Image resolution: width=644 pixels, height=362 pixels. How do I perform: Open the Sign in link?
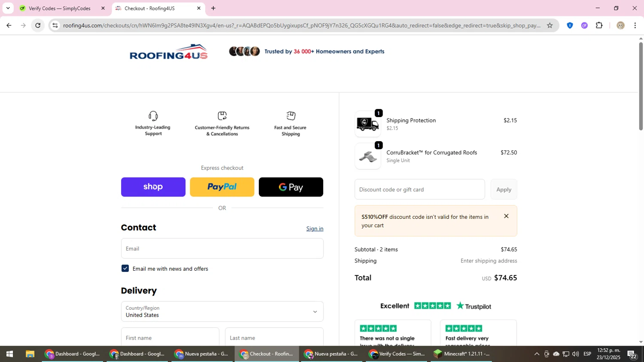coord(315,229)
